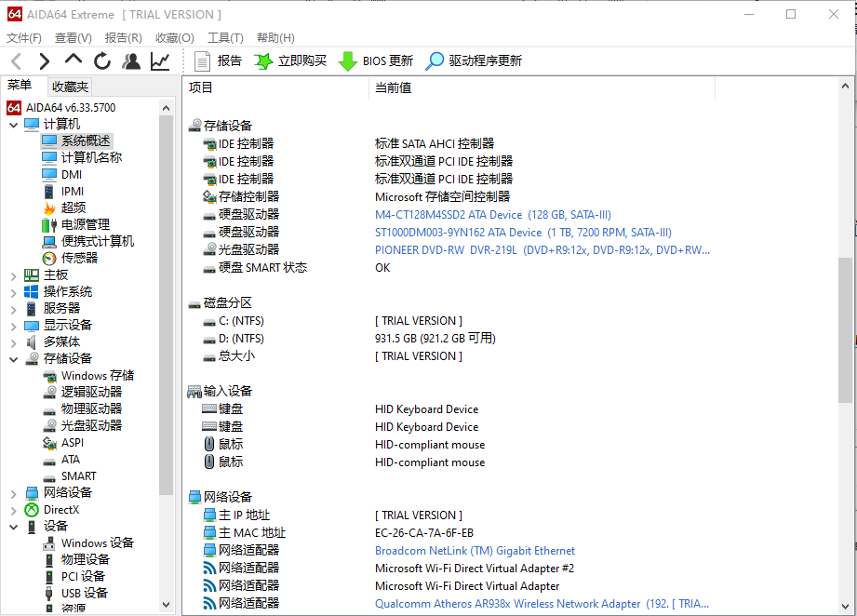Open the user profile icon in toolbar
The width and height of the screenshot is (857, 616).
[131, 61]
